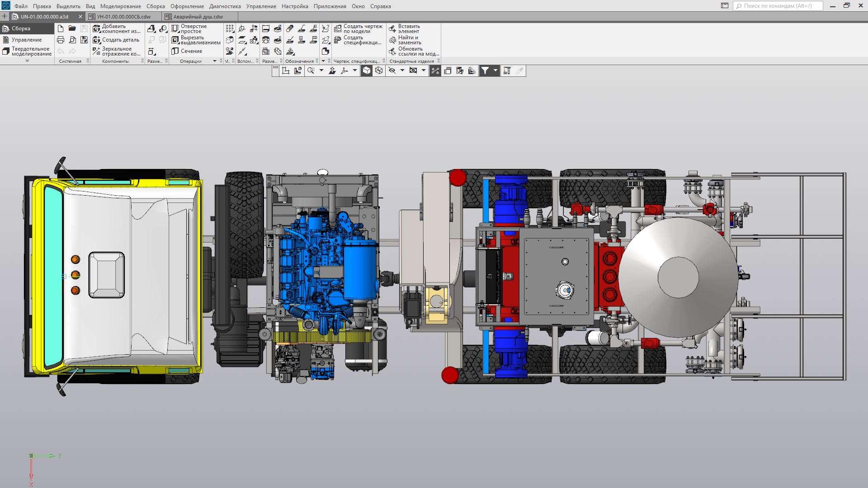Click the print preview magnifier icon
868x488 pixels.
(72, 40)
